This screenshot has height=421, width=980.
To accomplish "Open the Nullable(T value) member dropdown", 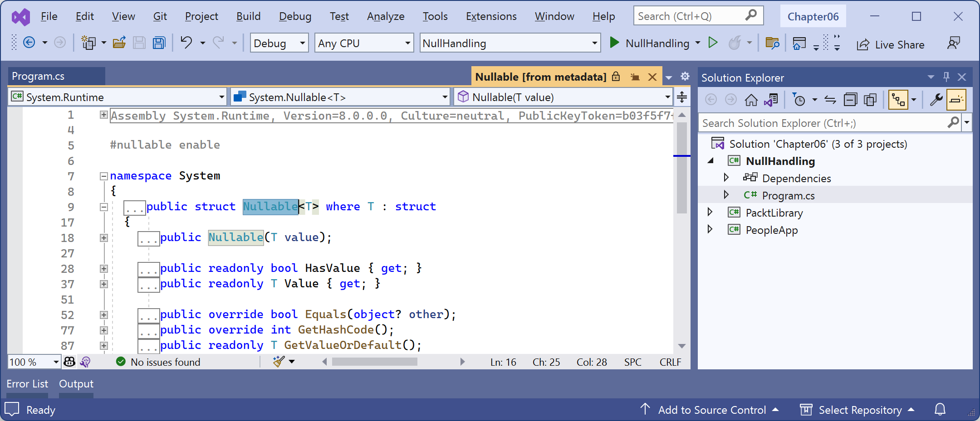I will 563,97.
